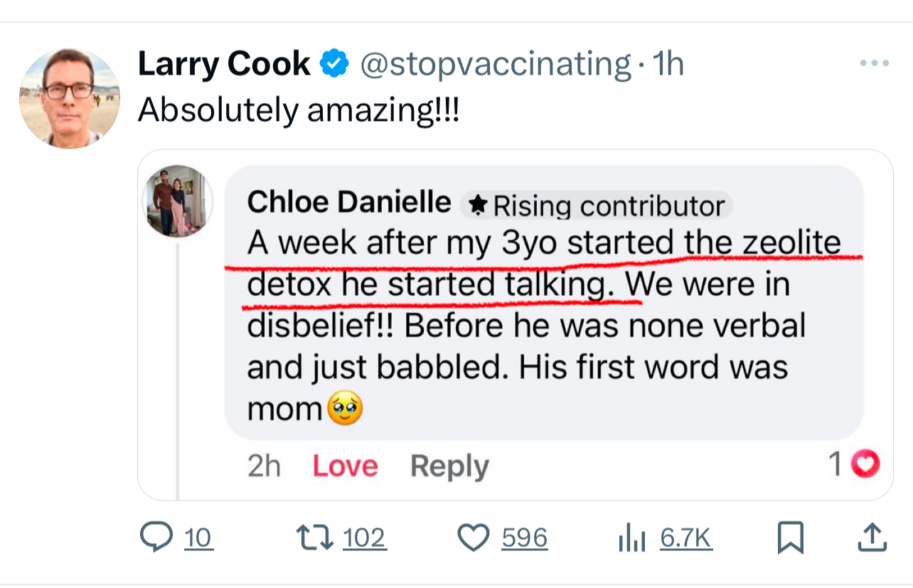The height and width of the screenshot is (588, 913).
Task: Open the @stopvaccinating handle link
Action: (496, 65)
